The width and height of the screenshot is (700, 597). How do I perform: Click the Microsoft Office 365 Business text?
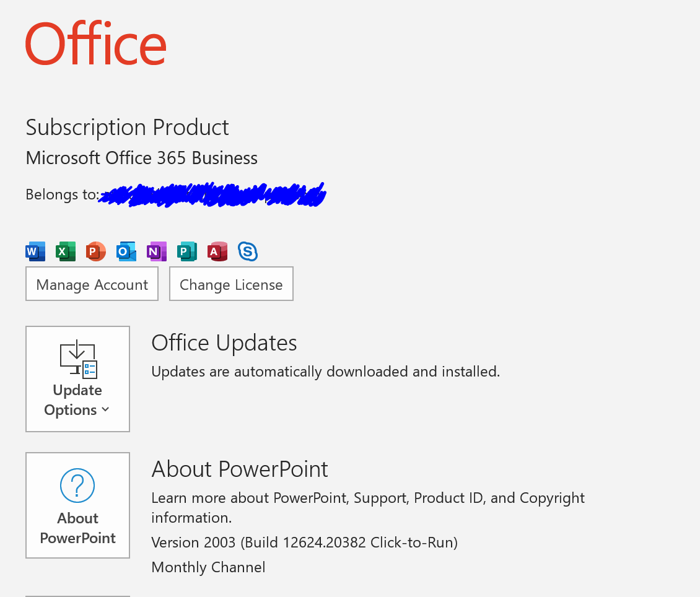click(x=141, y=158)
